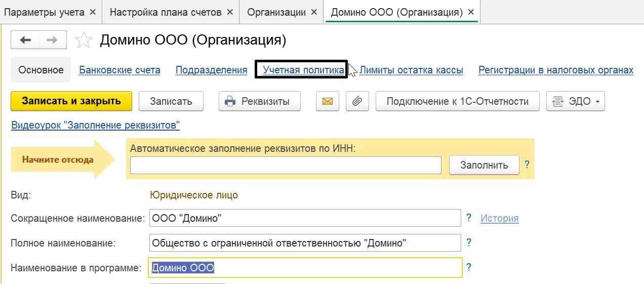Click the forward navigation arrow
The width and height of the screenshot is (644, 284).
(52, 40)
